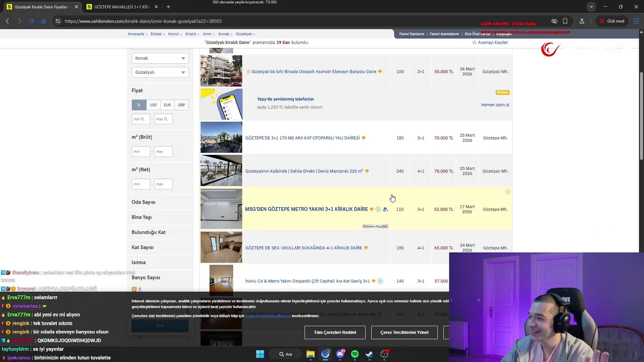Click the star icon next to Aramayı Kaydet

pos(474,42)
